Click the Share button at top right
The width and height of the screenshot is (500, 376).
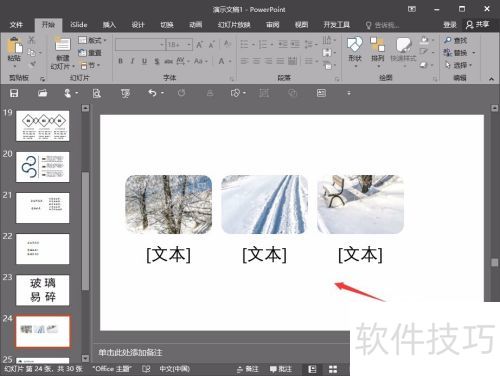coord(478,24)
